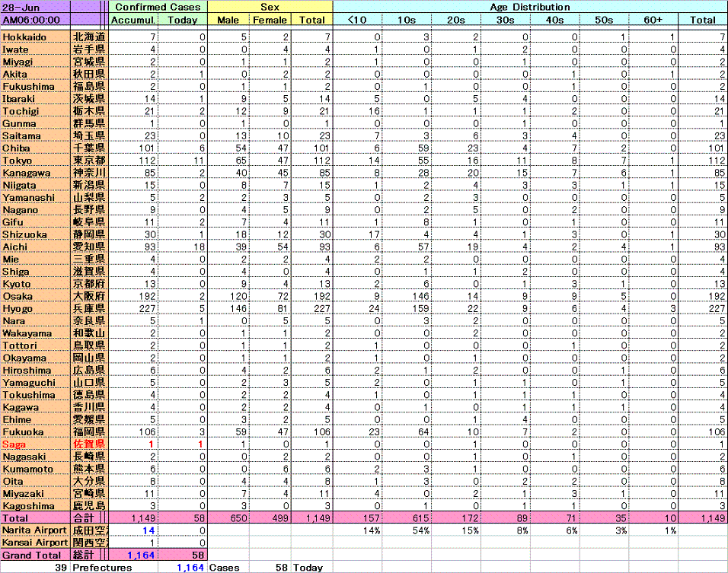Select the Nagano row label
Image resolution: width=728 pixels, height=573 pixels.
click(35, 210)
